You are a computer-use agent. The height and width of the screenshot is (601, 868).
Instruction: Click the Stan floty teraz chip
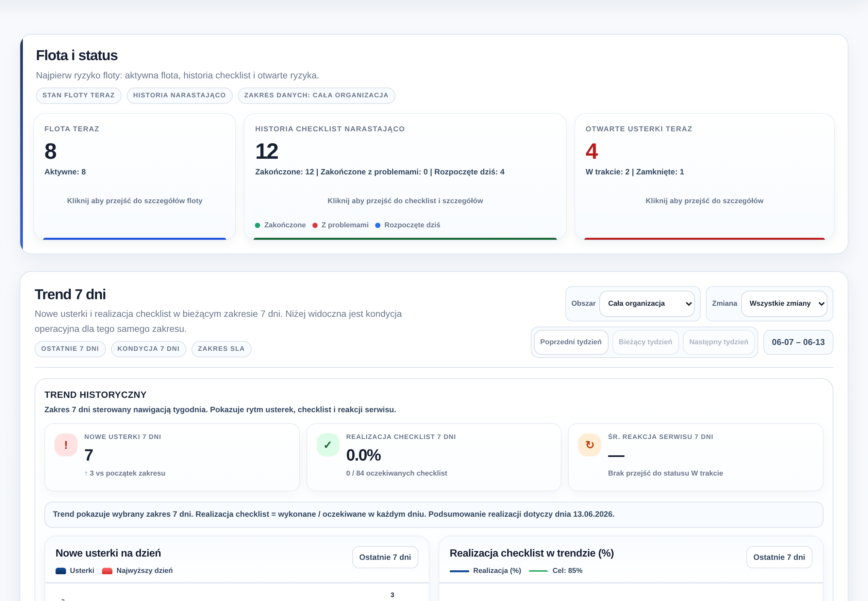click(x=78, y=95)
